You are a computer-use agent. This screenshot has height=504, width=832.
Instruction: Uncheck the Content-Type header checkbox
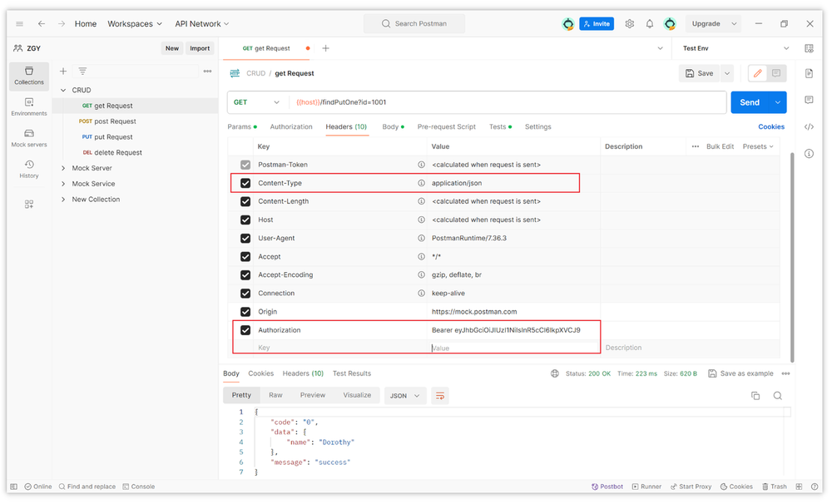pyautogui.click(x=245, y=183)
